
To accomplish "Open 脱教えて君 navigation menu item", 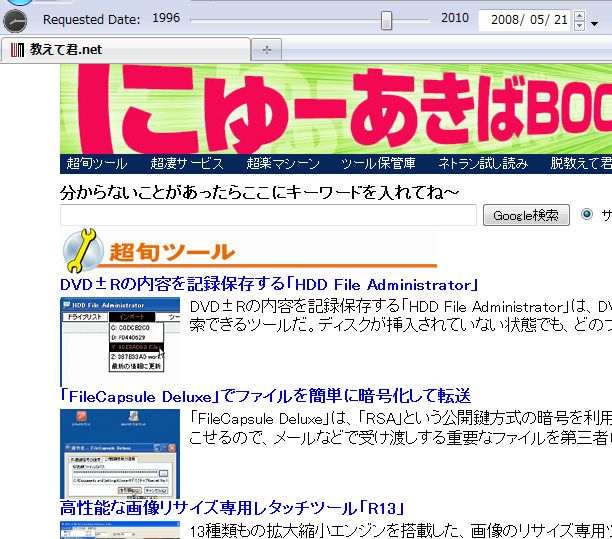I will click(x=581, y=163).
